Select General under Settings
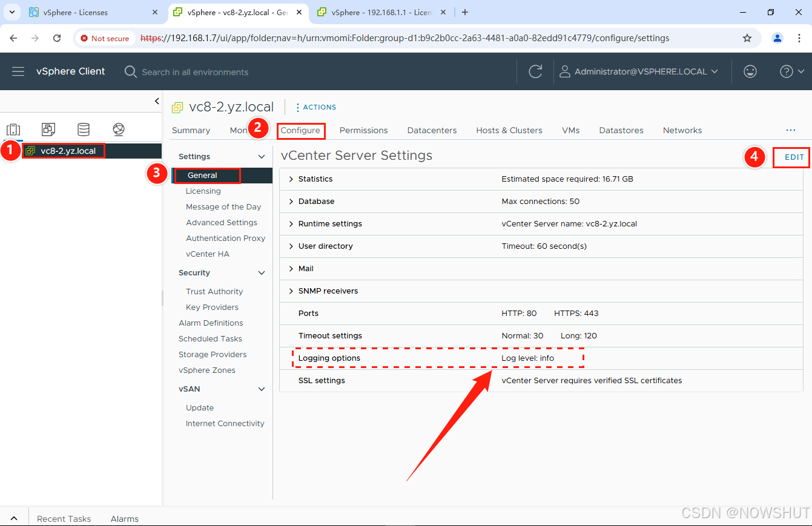Image resolution: width=812 pixels, height=526 pixels. [202, 175]
